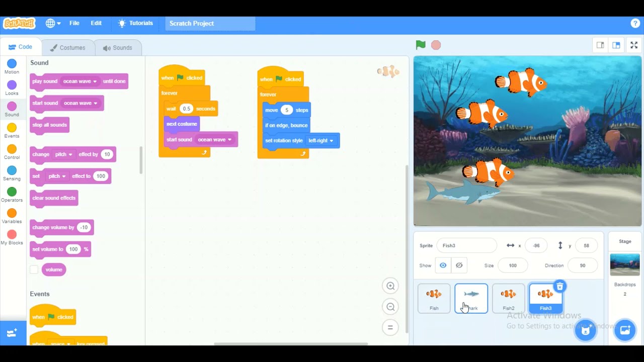Viewport: 644px width, 362px height.
Task: Select the Motion block category
Action: [x=12, y=66]
